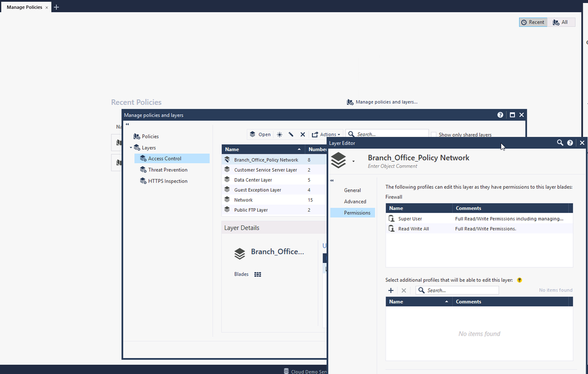The width and height of the screenshot is (588, 374).
Task: Open help in Manage policies and layers
Action: click(500, 115)
